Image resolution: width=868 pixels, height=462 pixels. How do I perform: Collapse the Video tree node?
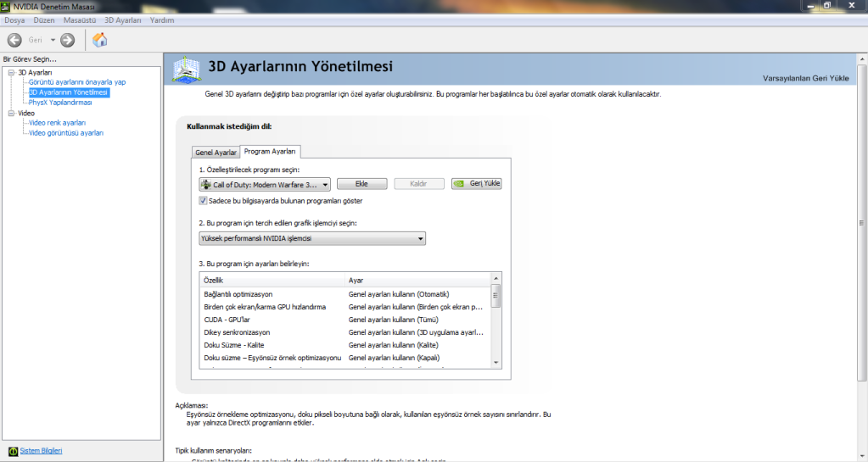pyautogui.click(x=11, y=113)
